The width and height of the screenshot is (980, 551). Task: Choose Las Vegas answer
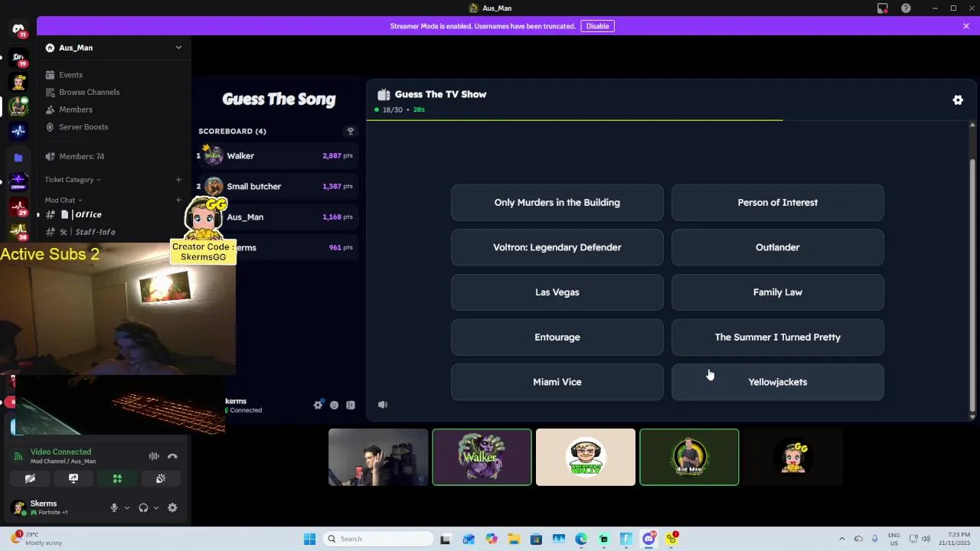click(557, 292)
